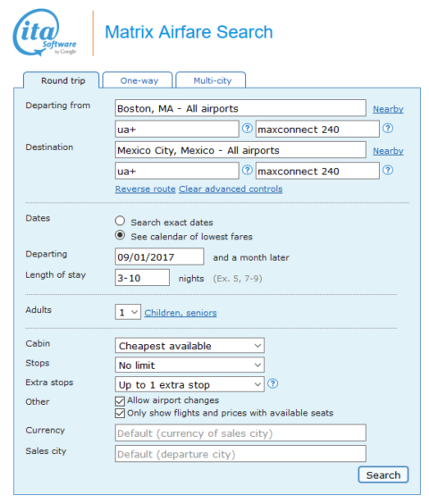The image size is (429, 504).
Task: Expand the Extra stops dropdown
Action: (189, 384)
